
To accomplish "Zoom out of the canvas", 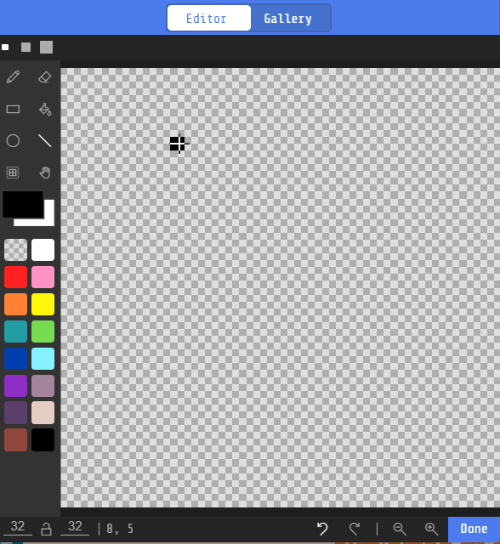I will click(x=399, y=529).
